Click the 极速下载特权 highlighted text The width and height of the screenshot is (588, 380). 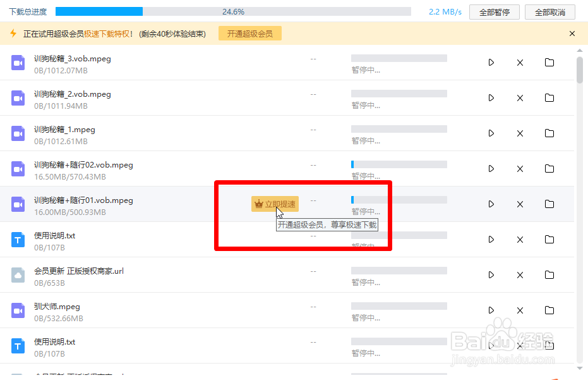[x=107, y=34]
